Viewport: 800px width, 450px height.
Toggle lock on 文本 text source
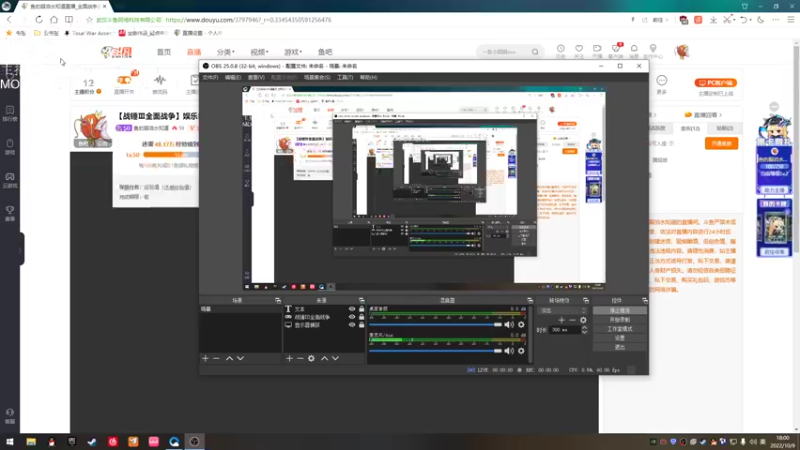coord(361,309)
